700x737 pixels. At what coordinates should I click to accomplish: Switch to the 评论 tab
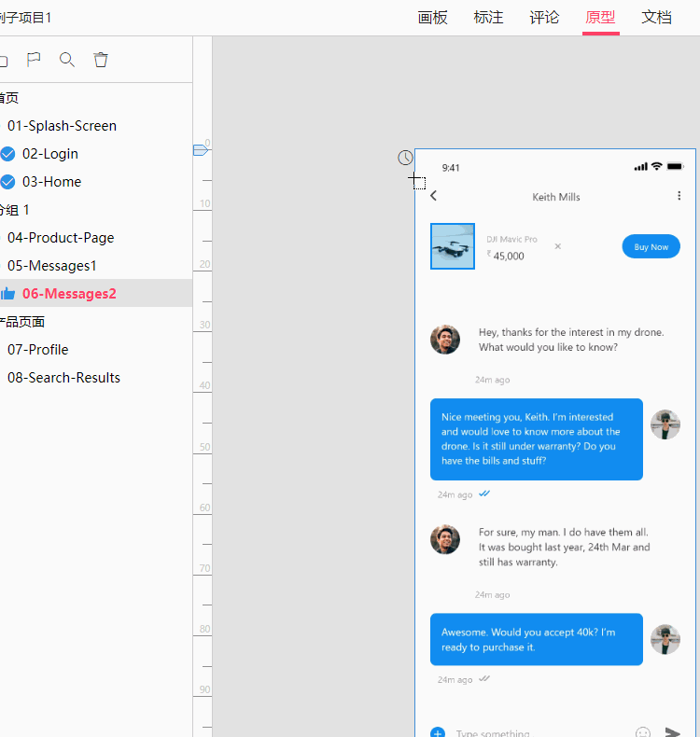[x=544, y=17]
